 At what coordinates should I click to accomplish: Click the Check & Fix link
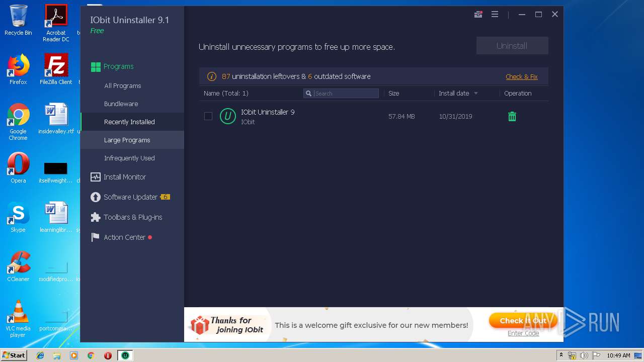pyautogui.click(x=522, y=77)
